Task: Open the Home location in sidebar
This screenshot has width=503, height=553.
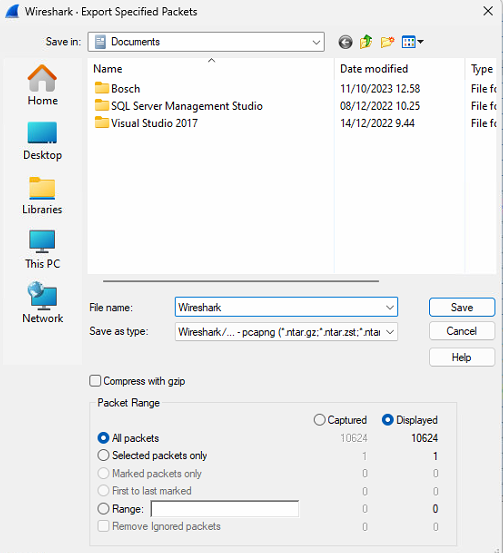Action: 42,85
